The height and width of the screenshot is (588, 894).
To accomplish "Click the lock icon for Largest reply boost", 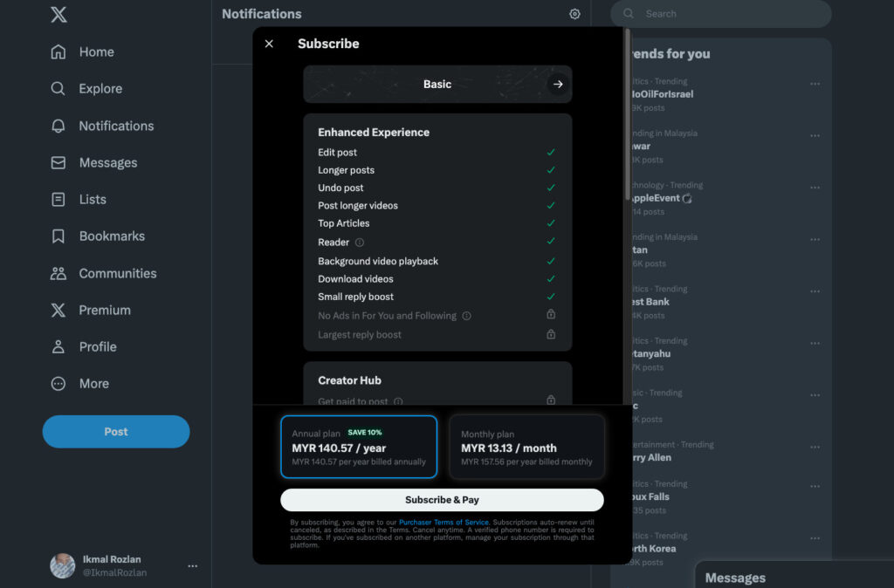I will click(x=551, y=334).
